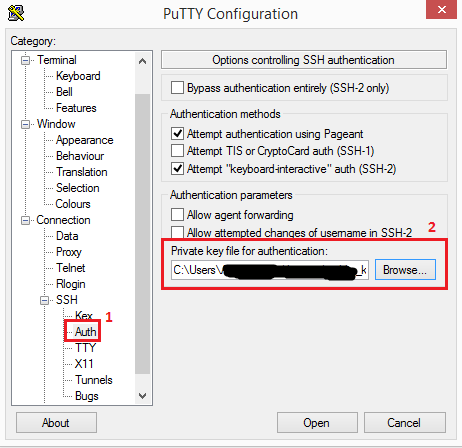Select Terminal in the category tree
462x448 pixels.
click(x=57, y=60)
